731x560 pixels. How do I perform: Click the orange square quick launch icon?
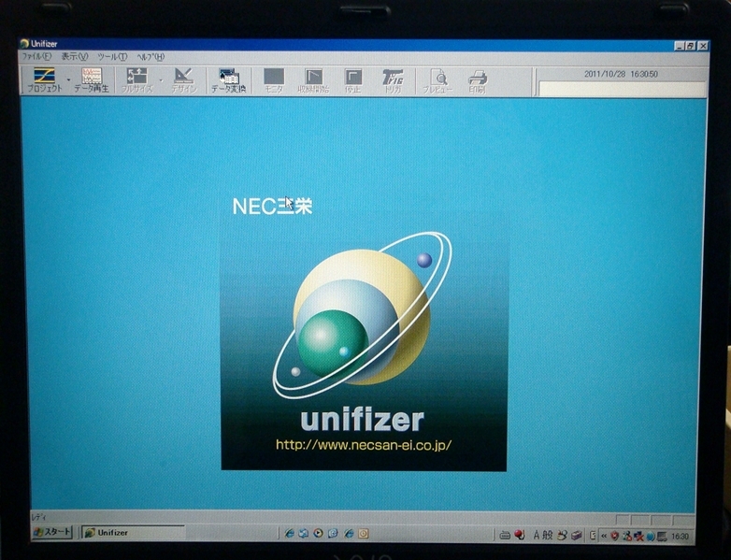point(364,533)
